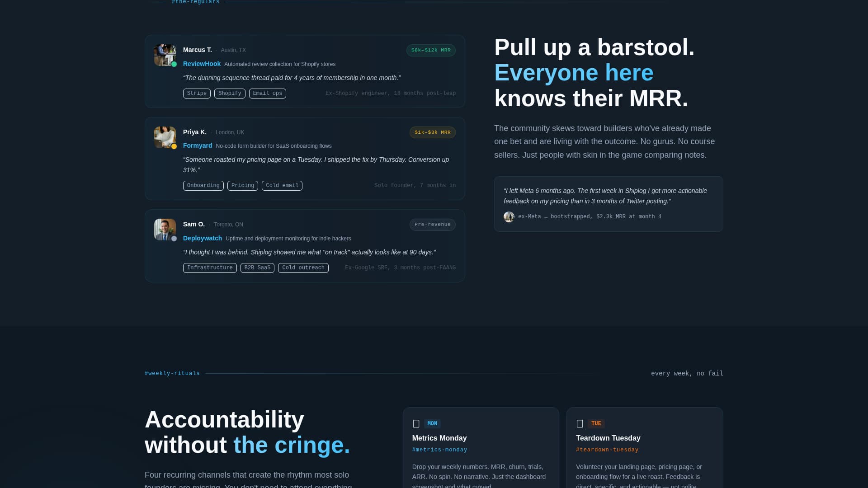The image size is (868, 488).
Task: Click Sam's 'on track' quote
Action: 309,252
